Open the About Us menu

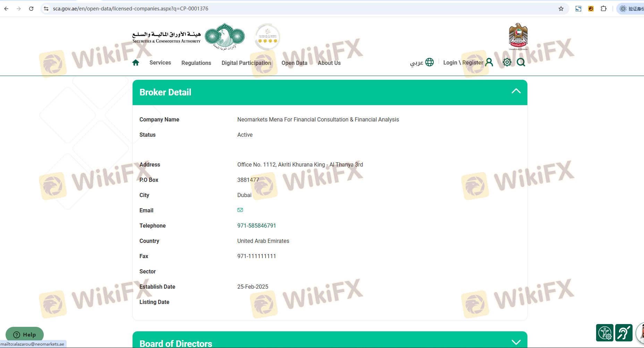point(329,63)
